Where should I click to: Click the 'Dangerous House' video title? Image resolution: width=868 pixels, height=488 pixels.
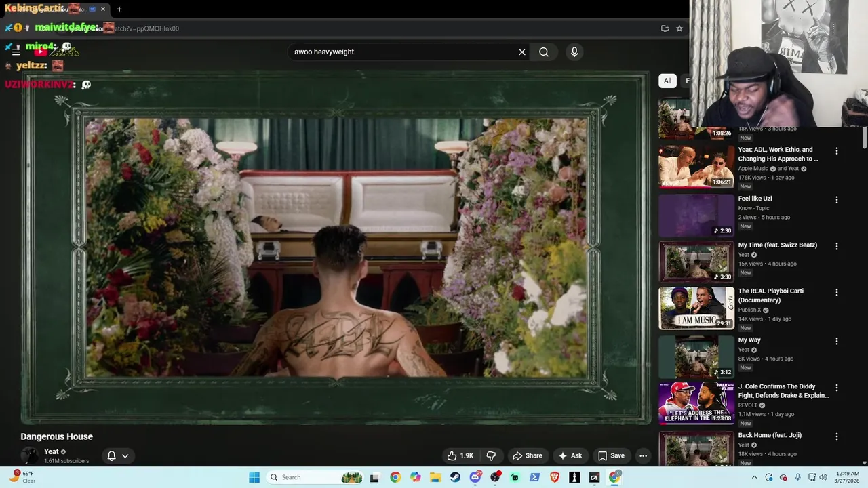point(56,436)
